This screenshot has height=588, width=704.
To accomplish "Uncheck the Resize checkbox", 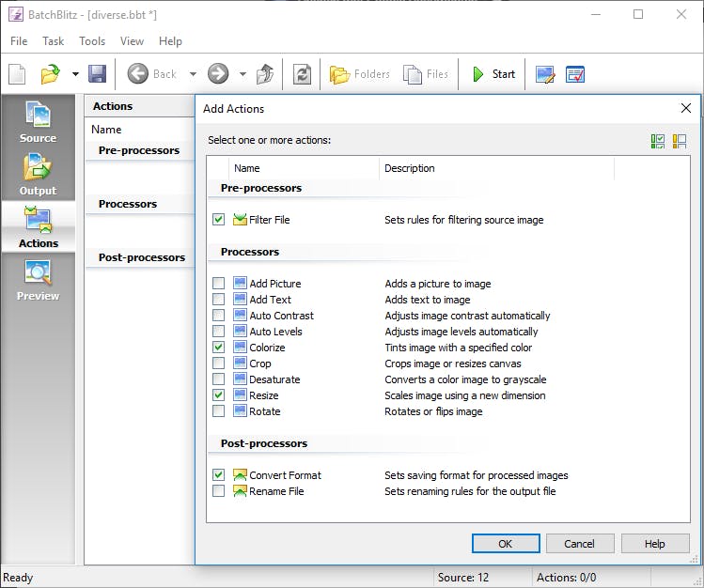I will point(218,395).
